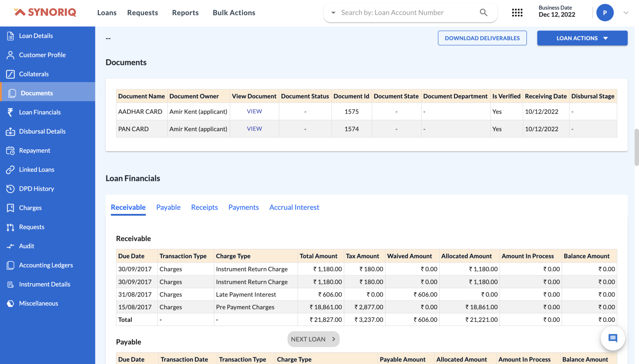Viewport: 639px width, 364px height.
Task: Go to Repayment section
Action: point(35,150)
